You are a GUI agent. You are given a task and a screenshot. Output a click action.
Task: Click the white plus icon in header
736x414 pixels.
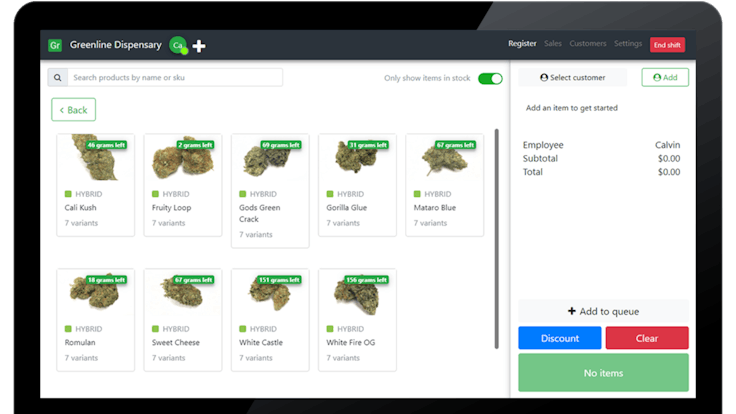(x=200, y=46)
